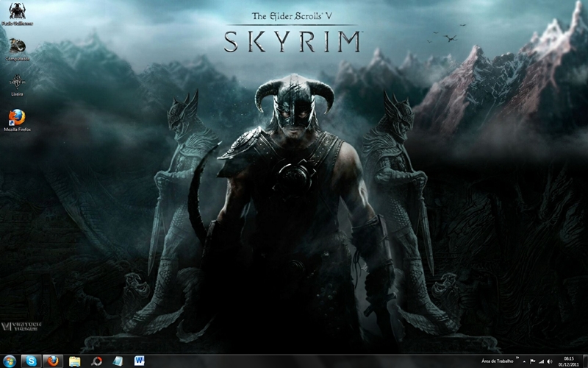
Task: Switch to Firefox in the taskbar
Action: [53, 361]
